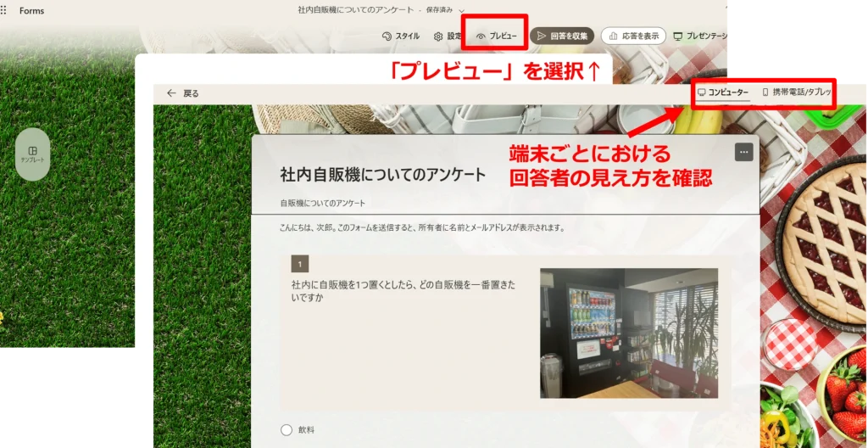Open the apps grid launcher icon
868x448 pixels.
[3, 10]
